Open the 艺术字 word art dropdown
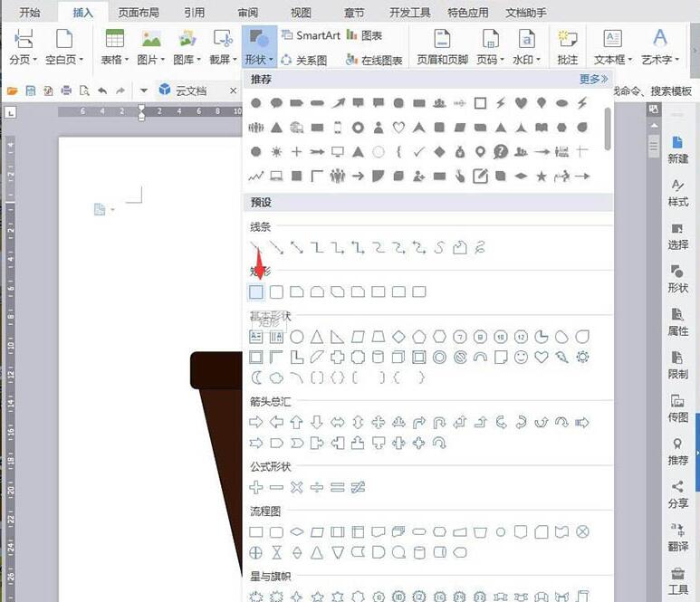 click(659, 45)
